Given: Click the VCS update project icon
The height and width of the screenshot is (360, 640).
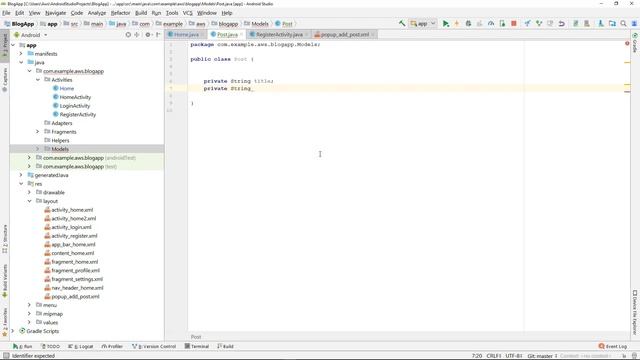Looking at the screenshot, I should pyautogui.click(x=527, y=24).
